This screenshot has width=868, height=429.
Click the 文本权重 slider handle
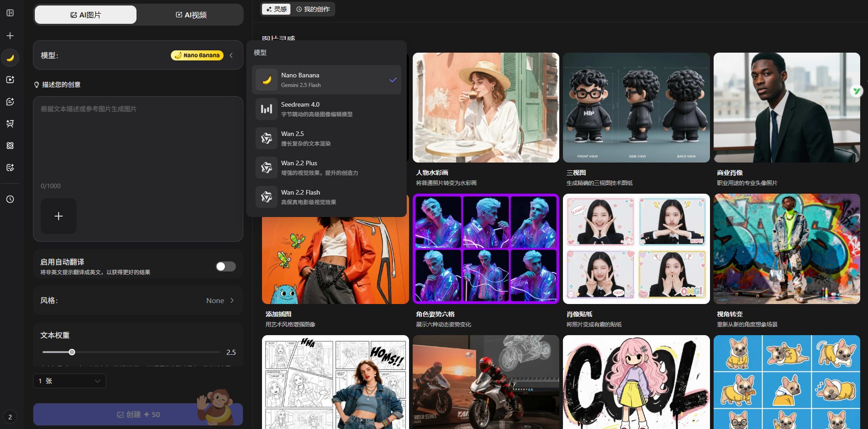(x=72, y=352)
